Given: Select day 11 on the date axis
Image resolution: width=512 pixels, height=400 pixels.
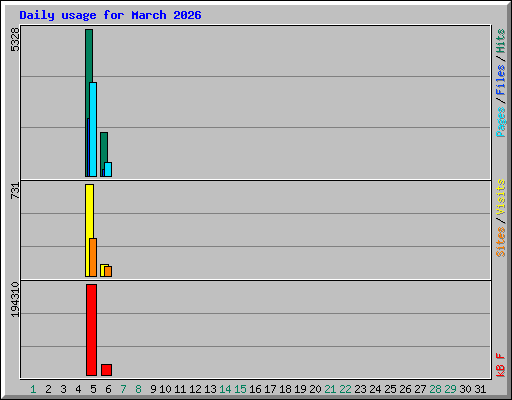Looking at the screenshot, I should pyautogui.click(x=180, y=389).
